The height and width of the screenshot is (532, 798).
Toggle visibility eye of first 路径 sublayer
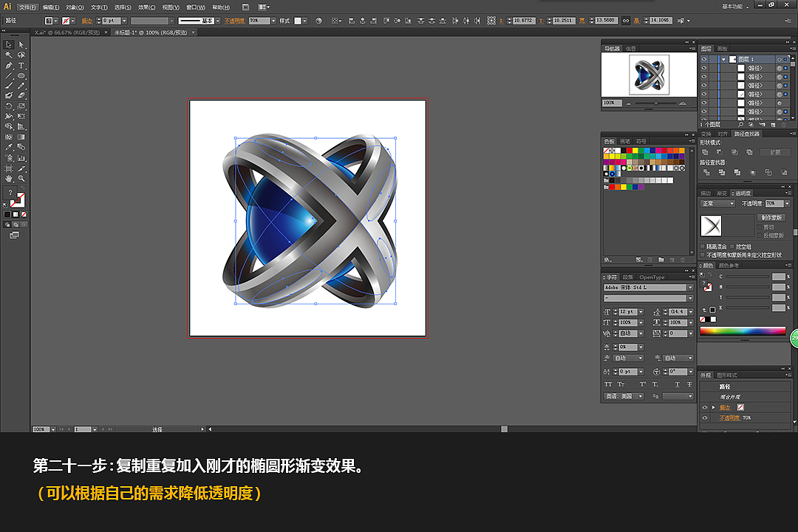[x=704, y=68]
